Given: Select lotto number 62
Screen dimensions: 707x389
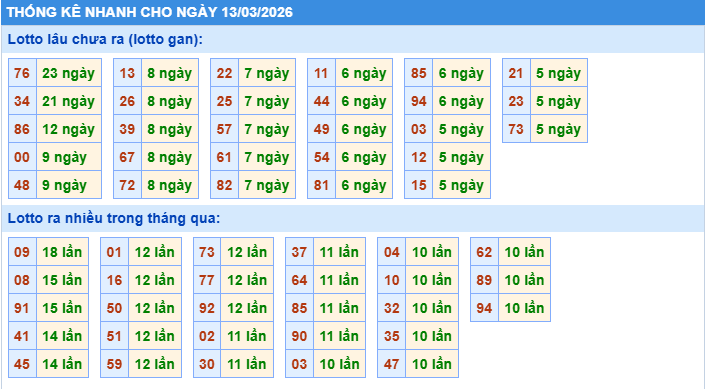Looking at the screenshot, I should click(x=484, y=252).
